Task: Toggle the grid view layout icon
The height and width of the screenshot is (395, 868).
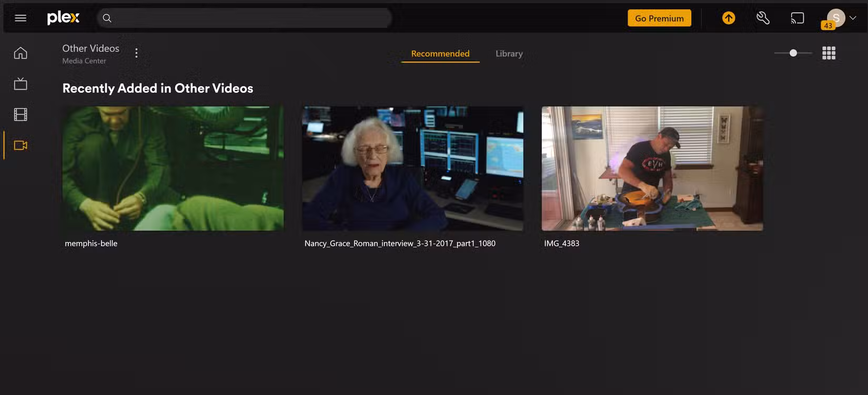Action: 829,53
